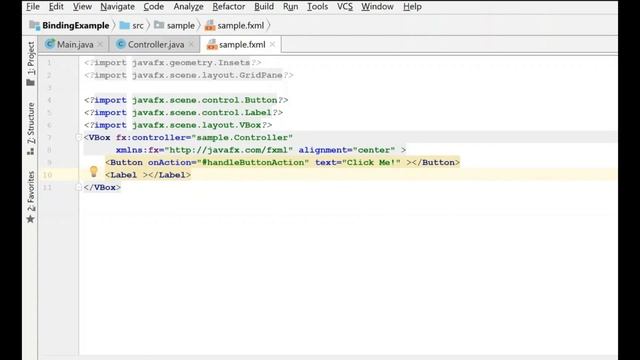Click the Label tag on line 10

(x=148, y=175)
